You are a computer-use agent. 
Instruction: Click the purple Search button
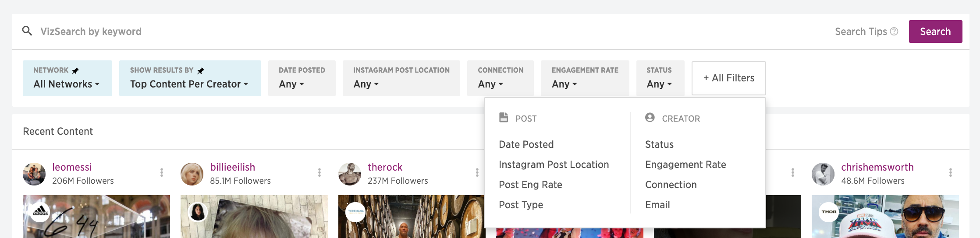pyautogui.click(x=935, y=31)
